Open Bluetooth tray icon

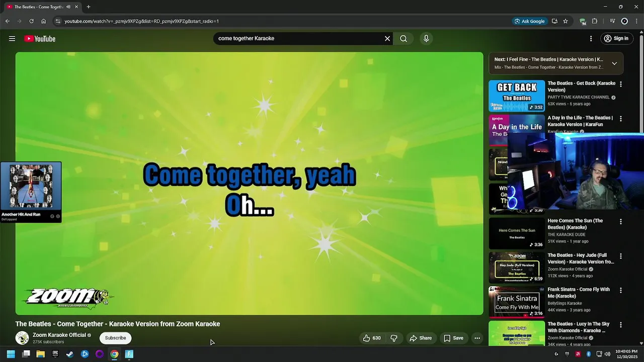point(588,354)
